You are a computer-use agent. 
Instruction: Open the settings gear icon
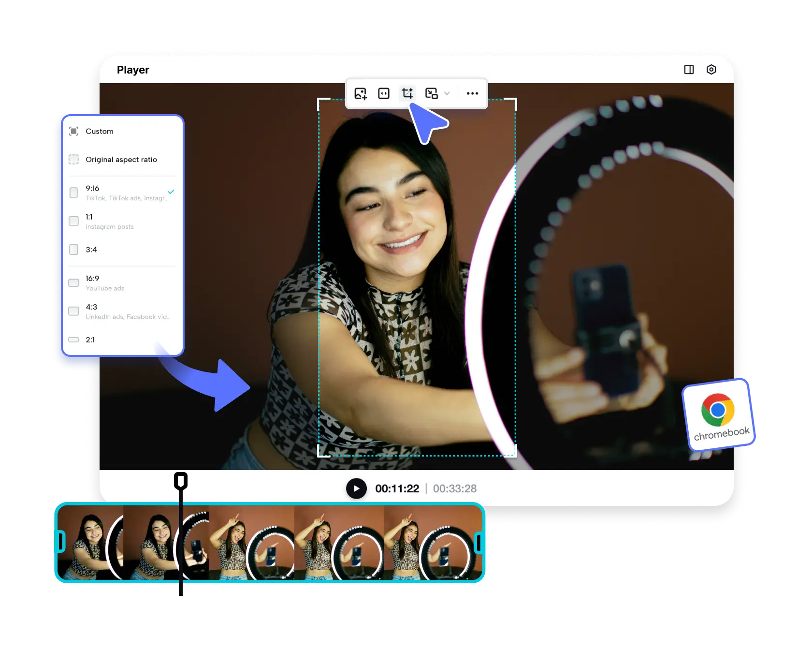point(711,70)
